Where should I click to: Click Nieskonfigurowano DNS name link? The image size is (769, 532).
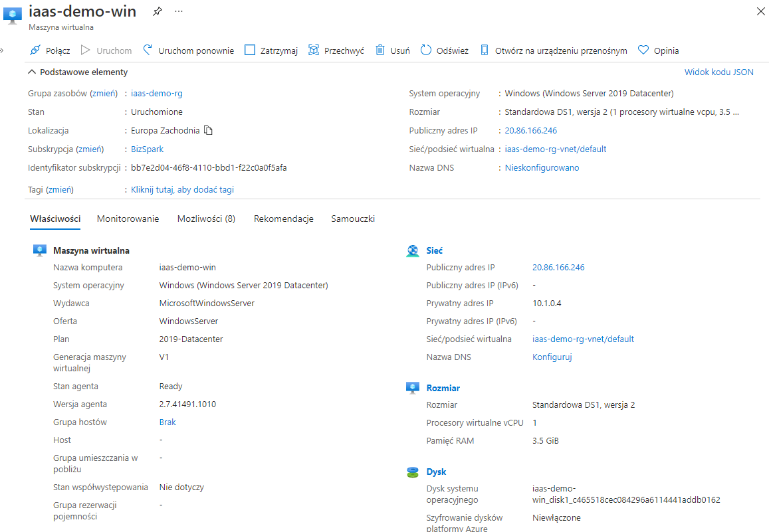[542, 167]
